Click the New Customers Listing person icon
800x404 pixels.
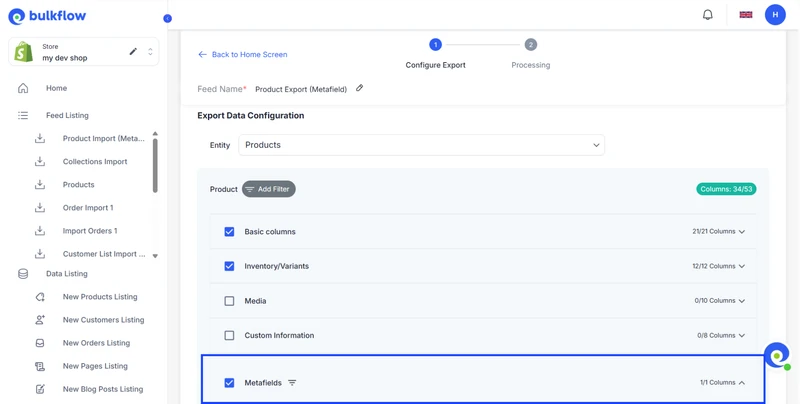(40, 320)
